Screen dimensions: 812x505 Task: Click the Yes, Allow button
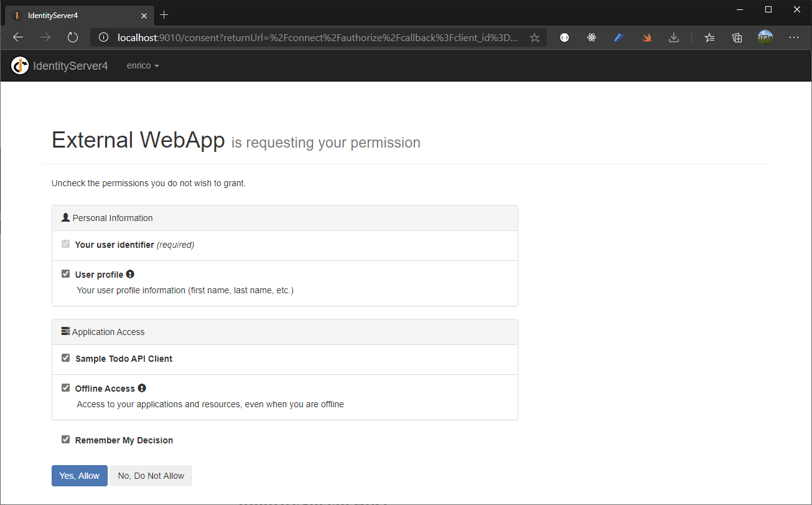(x=79, y=475)
